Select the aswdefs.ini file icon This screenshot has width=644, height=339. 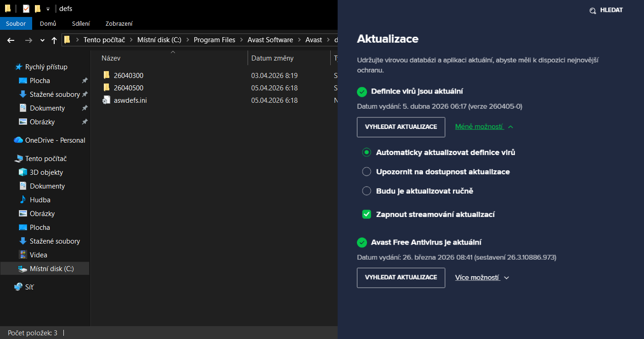point(107,100)
